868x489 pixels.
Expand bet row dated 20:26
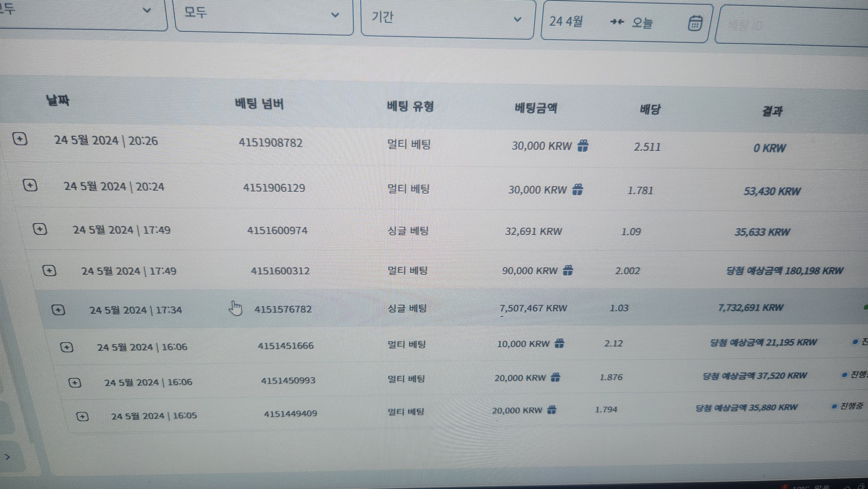(20, 139)
